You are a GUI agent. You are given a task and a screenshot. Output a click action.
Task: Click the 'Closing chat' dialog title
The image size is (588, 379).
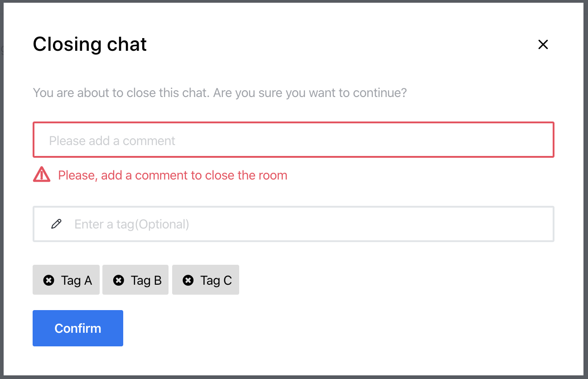(x=90, y=44)
